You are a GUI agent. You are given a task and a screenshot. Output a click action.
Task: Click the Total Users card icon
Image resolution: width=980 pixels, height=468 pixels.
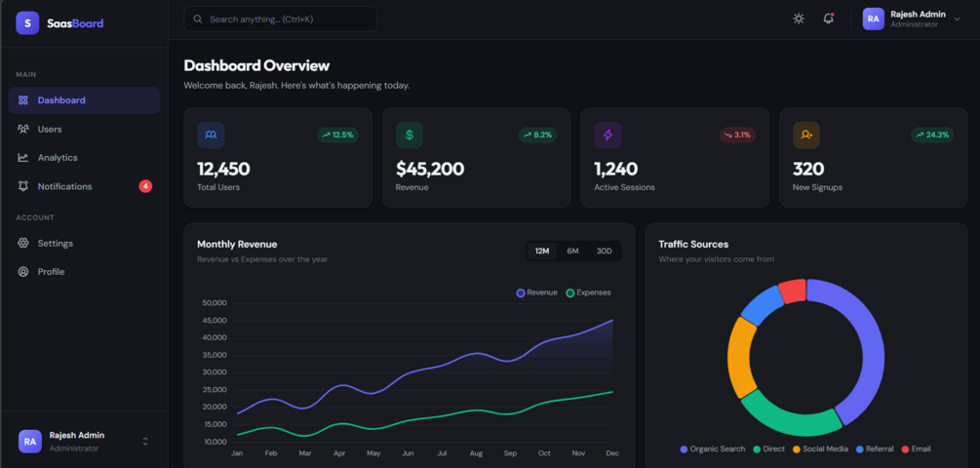coord(211,135)
